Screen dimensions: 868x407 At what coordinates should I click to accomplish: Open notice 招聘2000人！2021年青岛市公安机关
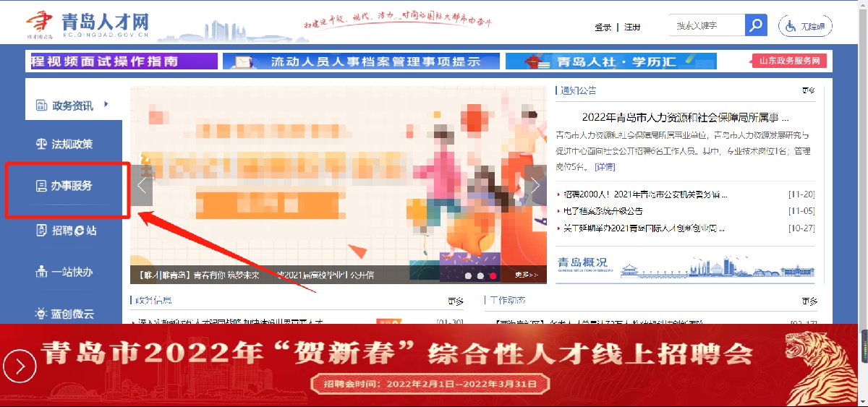coord(644,194)
